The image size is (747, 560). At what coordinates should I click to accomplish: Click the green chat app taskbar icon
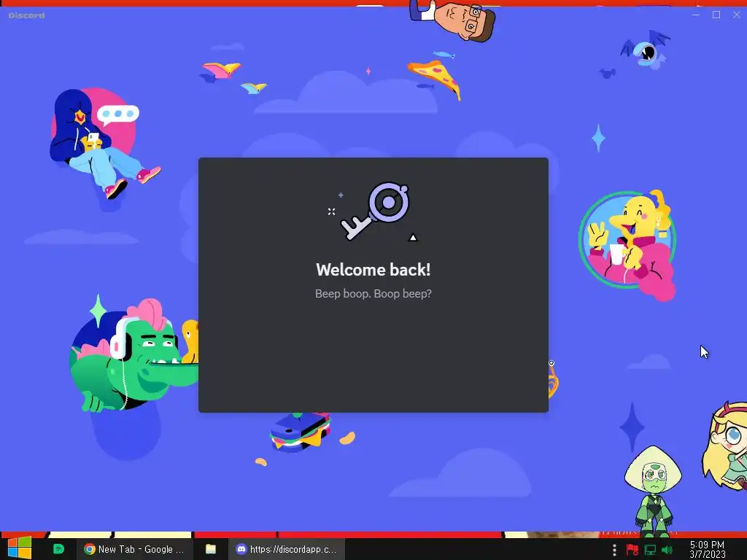(58, 549)
